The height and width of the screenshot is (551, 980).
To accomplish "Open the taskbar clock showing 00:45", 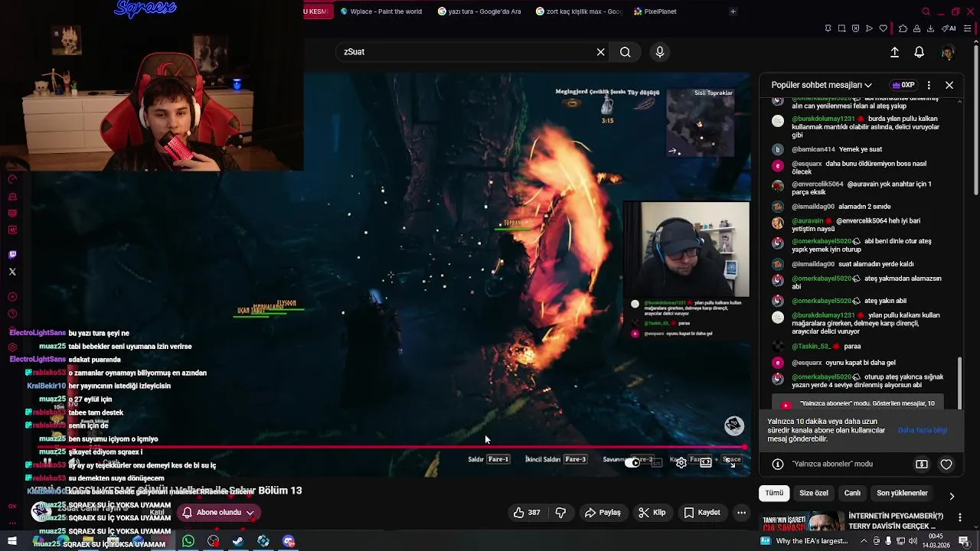I will tap(936, 542).
